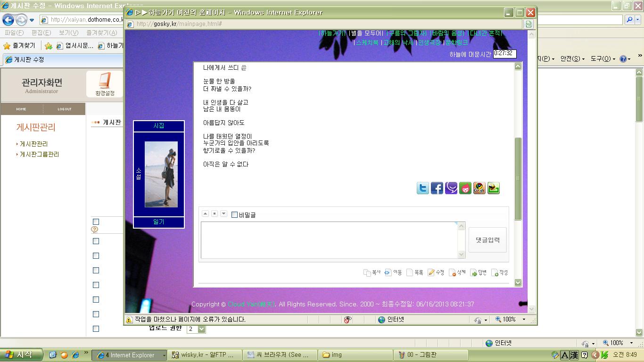This screenshot has height=362, width=644.
Task: Click the 이동 (move) post icon
Action: [393, 272]
